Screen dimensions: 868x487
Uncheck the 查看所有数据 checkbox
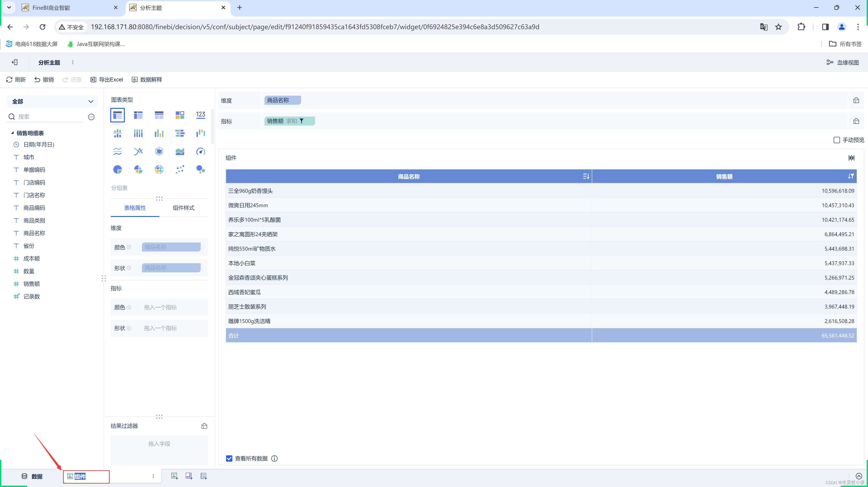tap(229, 458)
